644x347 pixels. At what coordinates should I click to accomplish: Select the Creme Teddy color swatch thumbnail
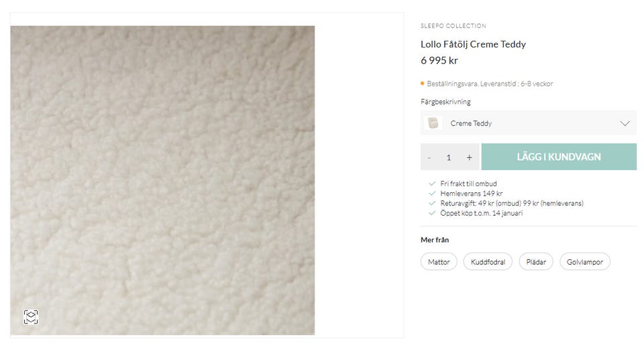[434, 123]
